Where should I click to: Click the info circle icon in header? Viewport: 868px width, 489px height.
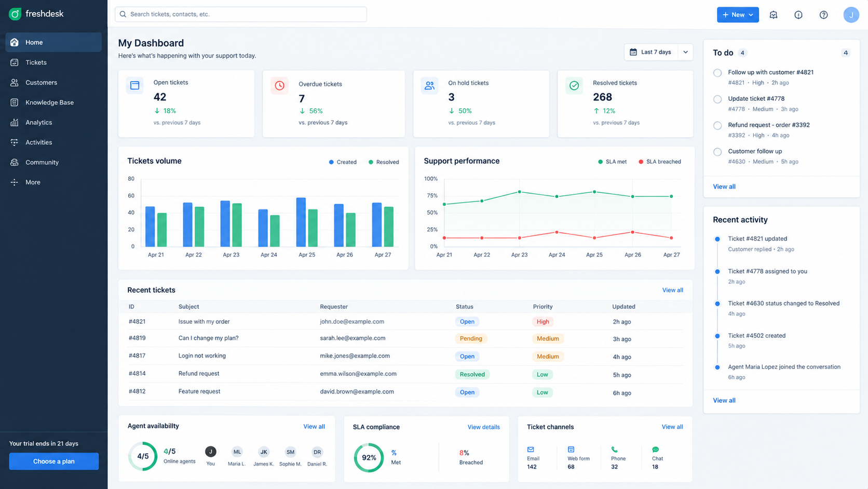coord(798,15)
